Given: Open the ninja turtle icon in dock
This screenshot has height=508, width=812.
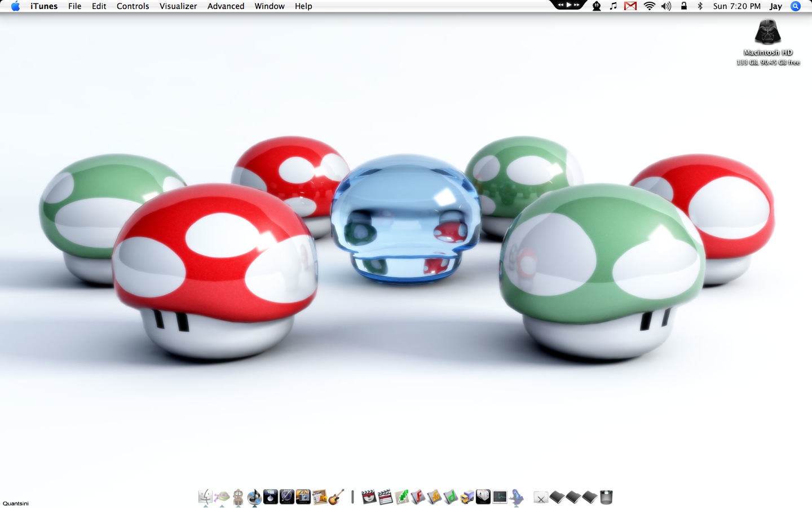Looking at the screenshot, I should (222, 497).
